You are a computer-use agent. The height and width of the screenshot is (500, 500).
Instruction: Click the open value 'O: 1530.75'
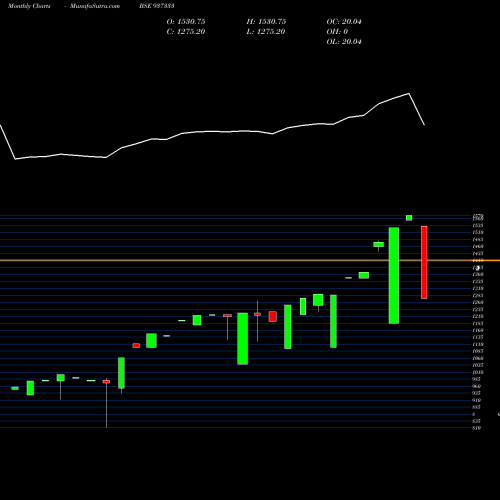(186, 22)
